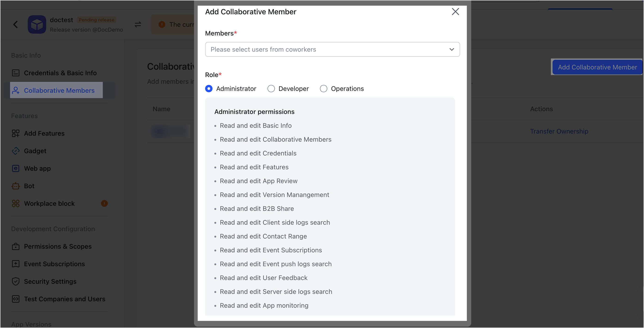Click 'Read and edit User Feedback' permission
Image resolution: width=644 pixels, height=328 pixels.
pyautogui.click(x=264, y=278)
